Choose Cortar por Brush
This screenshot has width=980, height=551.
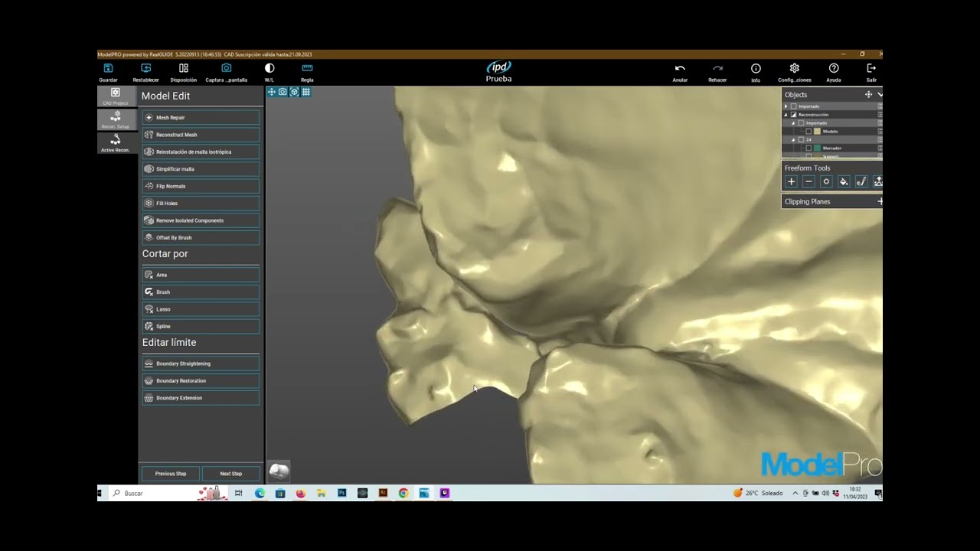[201, 292]
